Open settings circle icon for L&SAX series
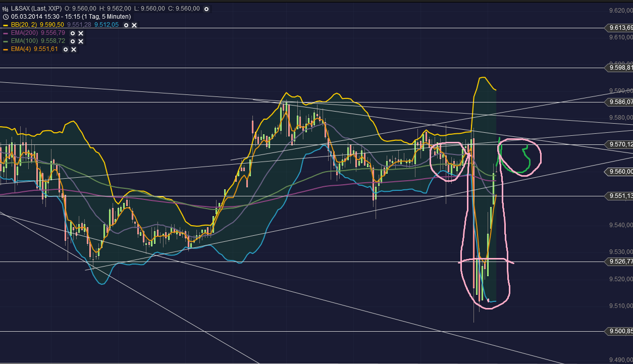Viewport: 633px width, 364px height. point(206,9)
